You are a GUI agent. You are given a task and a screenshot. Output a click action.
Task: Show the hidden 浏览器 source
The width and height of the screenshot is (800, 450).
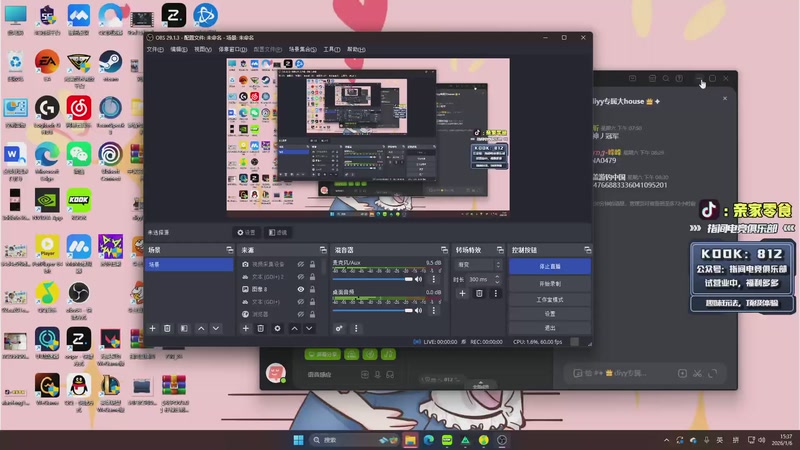[x=301, y=314]
